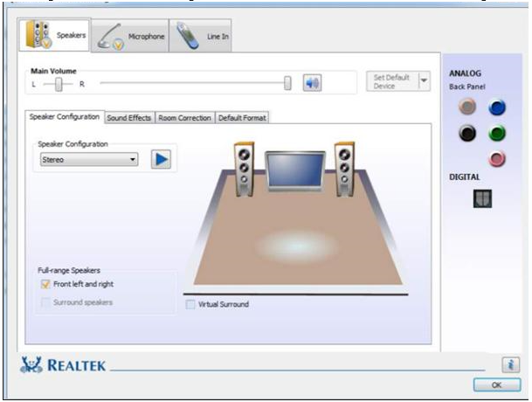Image resolution: width=532 pixels, height=402 pixels.
Task: Click the Set Default Device button
Action: click(x=392, y=81)
